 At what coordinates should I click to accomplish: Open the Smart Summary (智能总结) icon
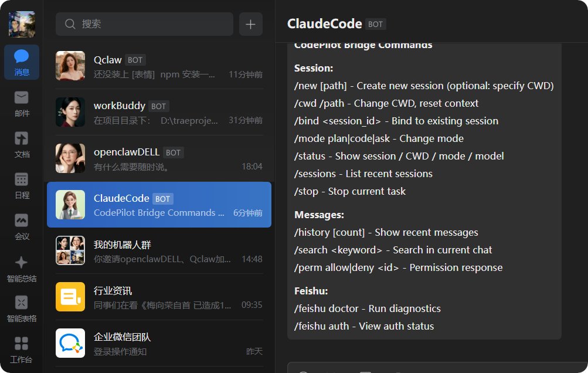[21, 269]
